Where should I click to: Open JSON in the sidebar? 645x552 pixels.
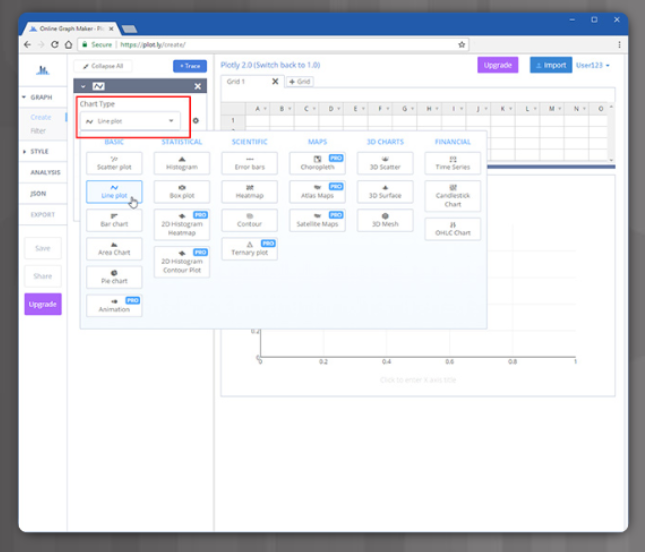[38, 193]
